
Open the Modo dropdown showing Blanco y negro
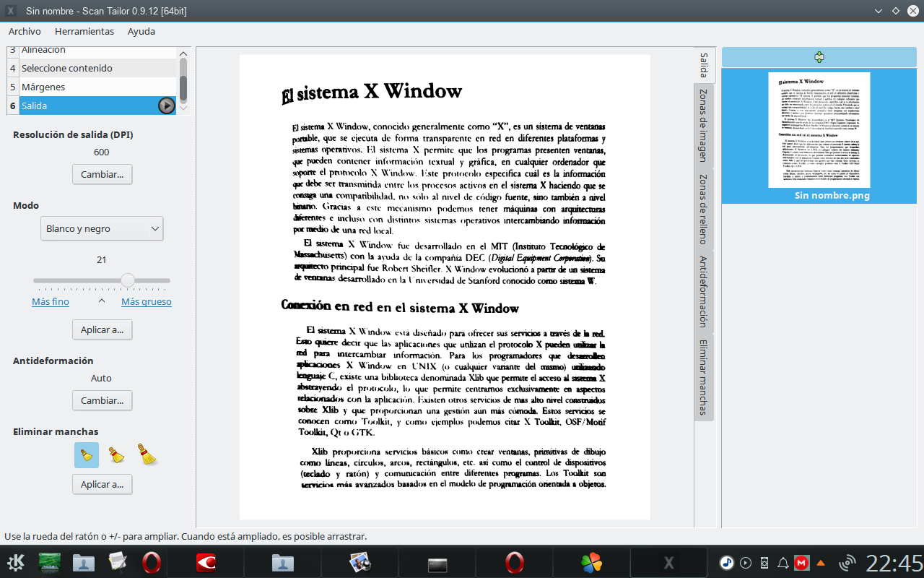102,228
